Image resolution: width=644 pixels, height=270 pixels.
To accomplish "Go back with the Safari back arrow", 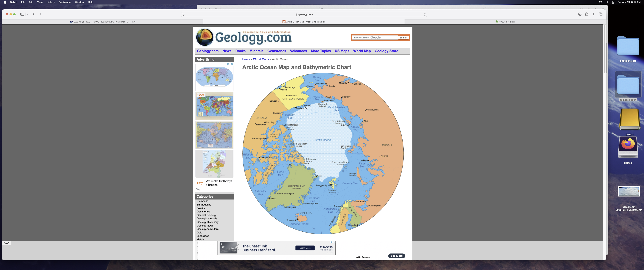I will (34, 14).
